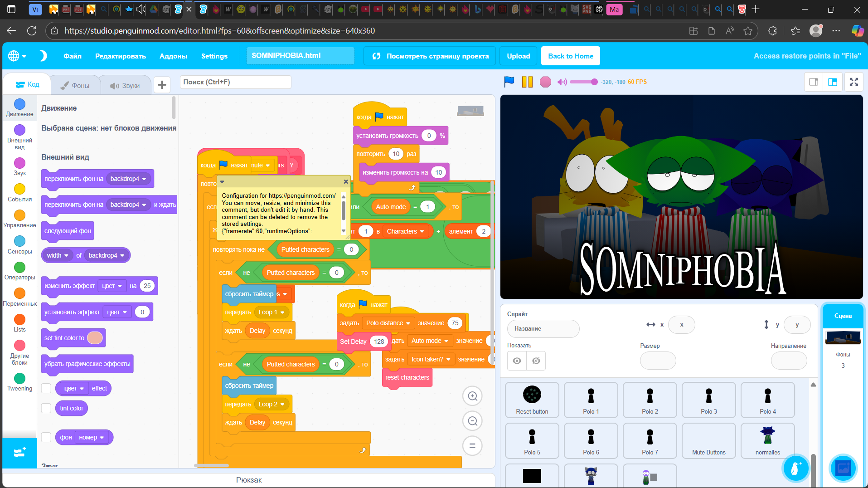868x488 pixels.
Task: Open the language globe menu
Action: (17, 56)
